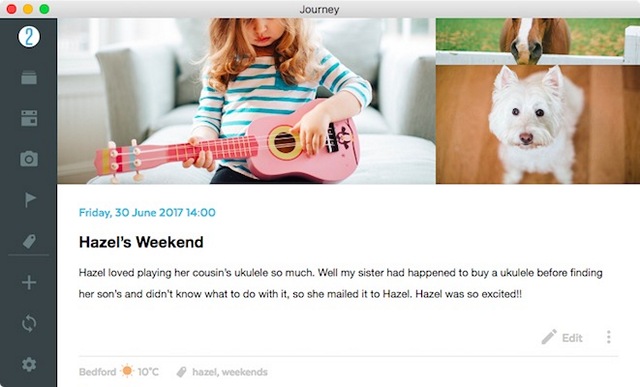Open the Journey logo icon in sidebar
640x387 pixels.
click(x=29, y=37)
